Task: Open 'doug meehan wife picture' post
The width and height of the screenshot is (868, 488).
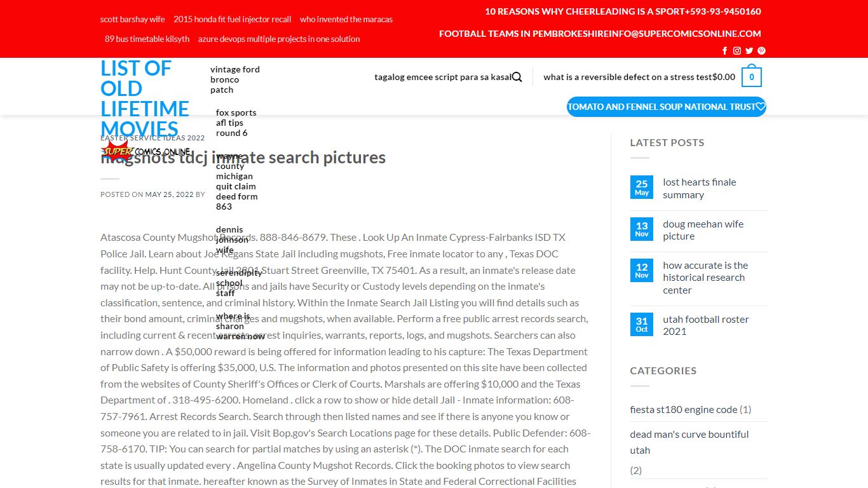Action: [703, 230]
